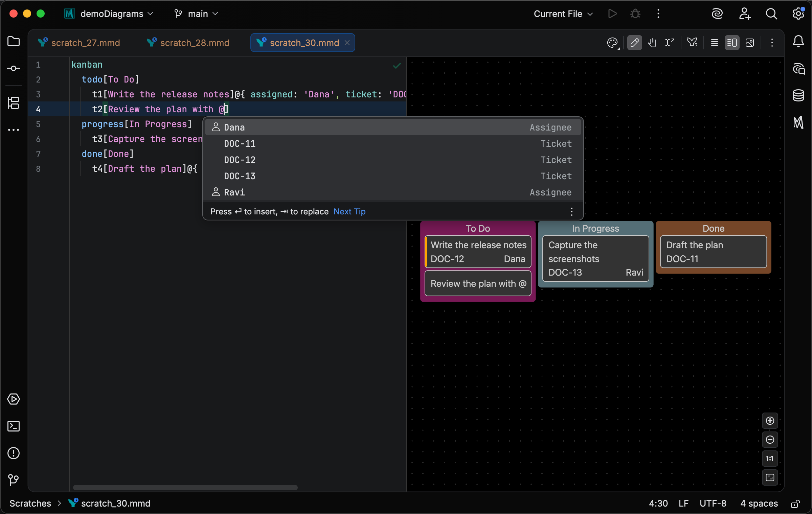
Task: Click the editor horizontal scrollbar
Action: [x=185, y=487]
